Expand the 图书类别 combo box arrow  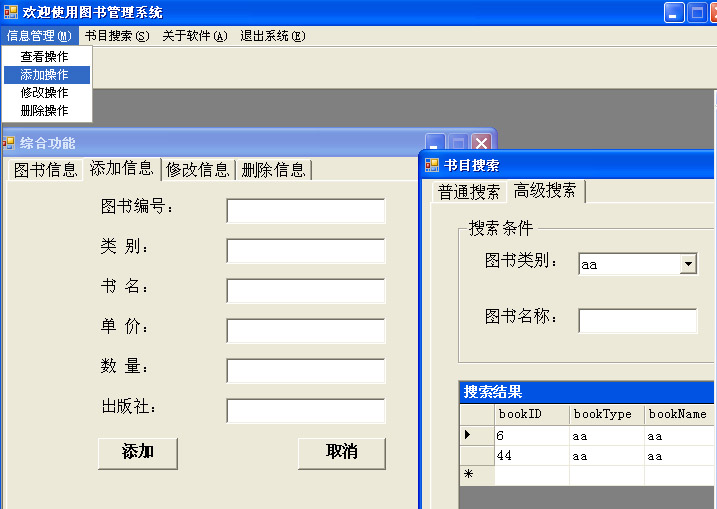688,264
